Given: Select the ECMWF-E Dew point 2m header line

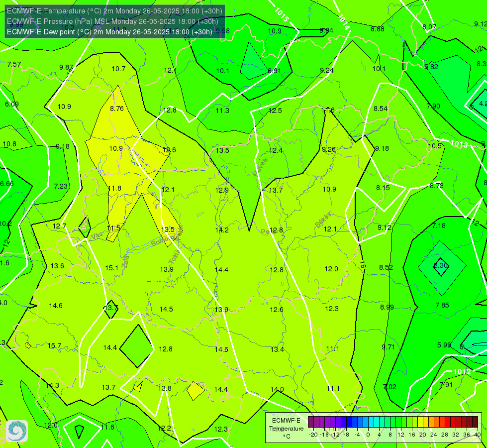Looking at the screenshot, I should pos(109,32).
